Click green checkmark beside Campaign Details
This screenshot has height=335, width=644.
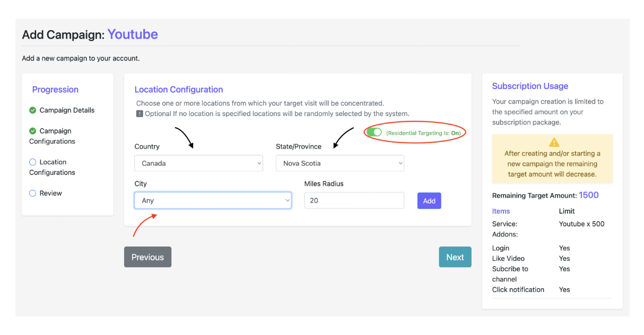coord(33,110)
